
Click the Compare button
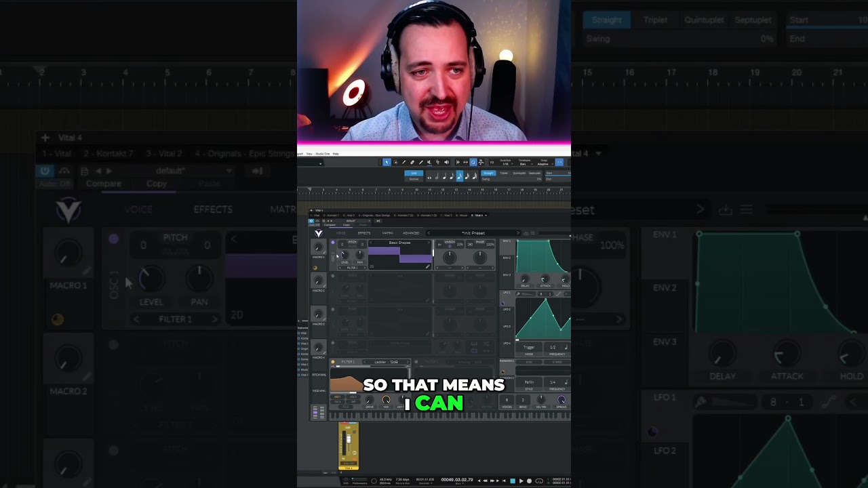click(x=330, y=225)
